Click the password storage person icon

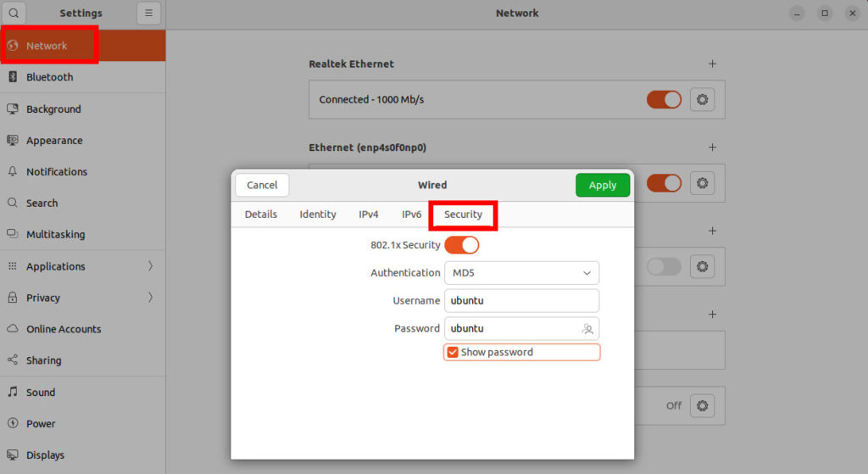[x=588, y=329]
